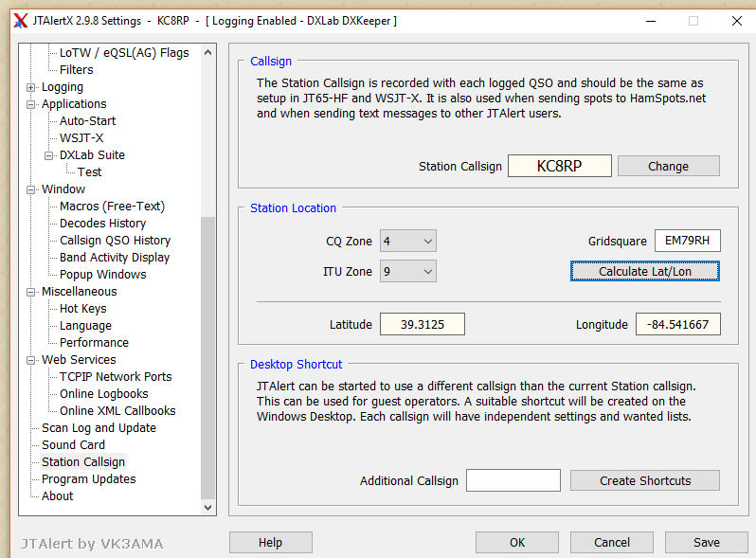The width and height of the screenshot is (756, 558).
Task: Open Online XML Callbooks settings
Action: (x=117, y=411)
